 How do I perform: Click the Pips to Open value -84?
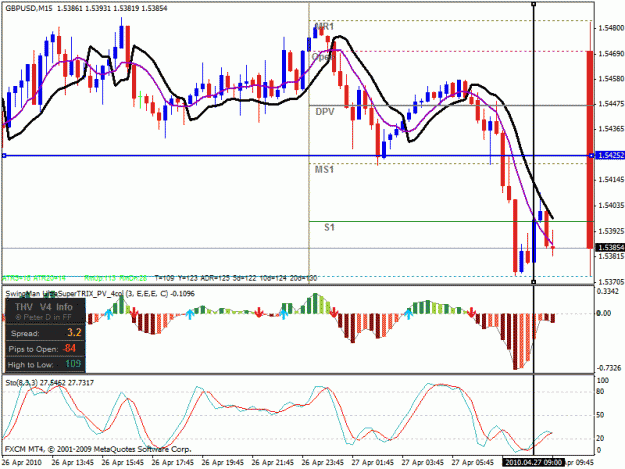click(69, 348)
